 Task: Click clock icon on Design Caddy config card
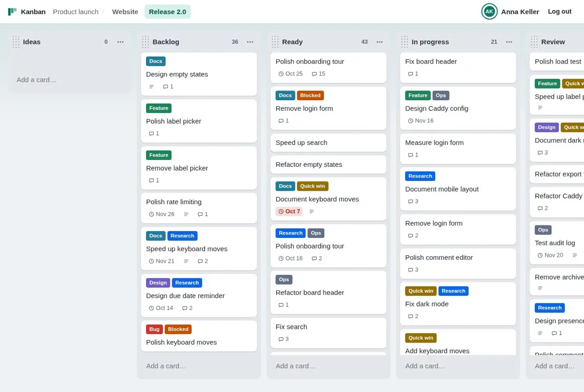pyautogui.click(x=410, y=121)
